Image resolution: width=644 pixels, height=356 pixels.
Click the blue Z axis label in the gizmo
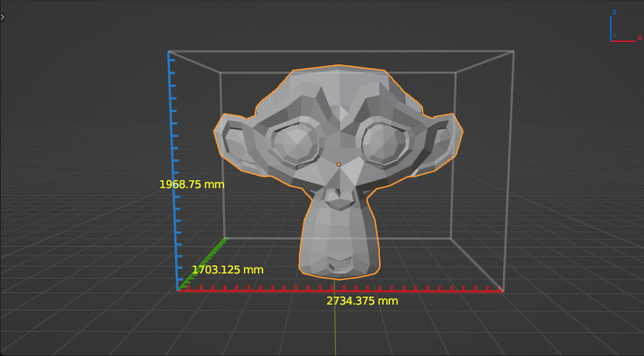click(614, 12)
